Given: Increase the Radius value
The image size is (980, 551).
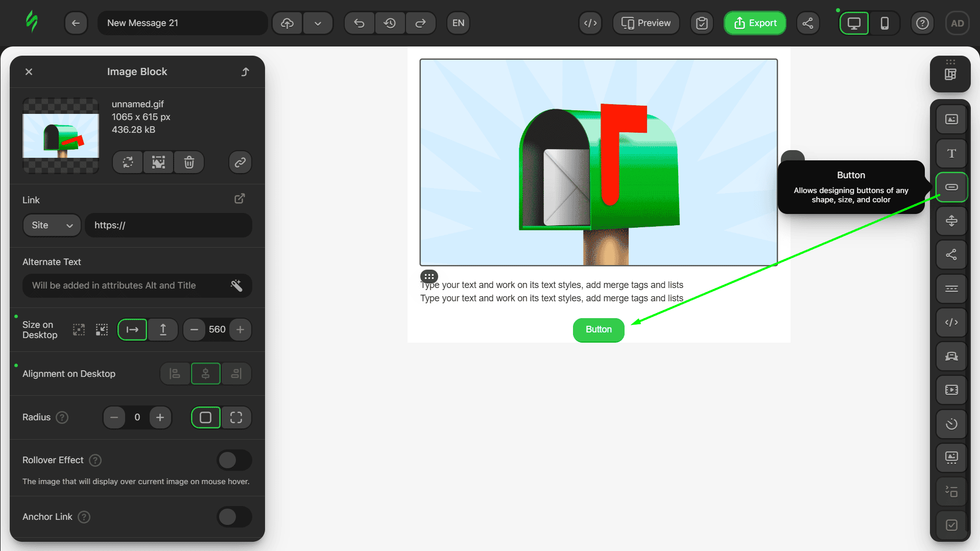Looking at the screenshot, I should tap(160, 417).
